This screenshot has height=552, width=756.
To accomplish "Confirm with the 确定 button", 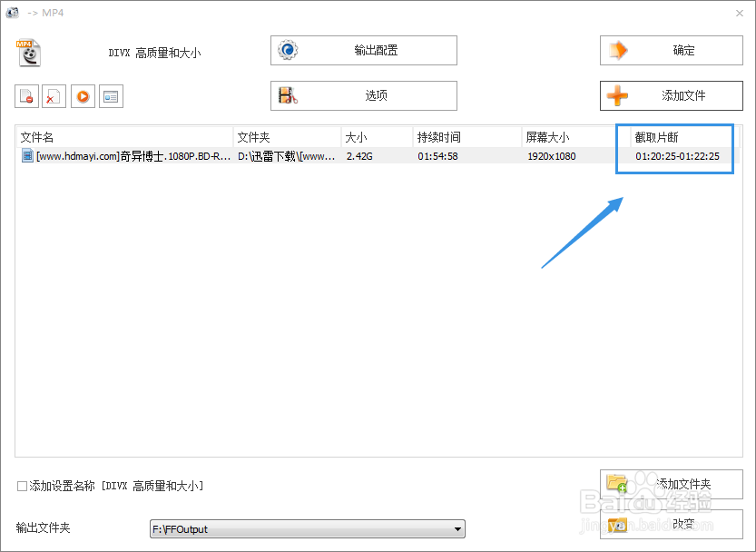I will point(672,50).
